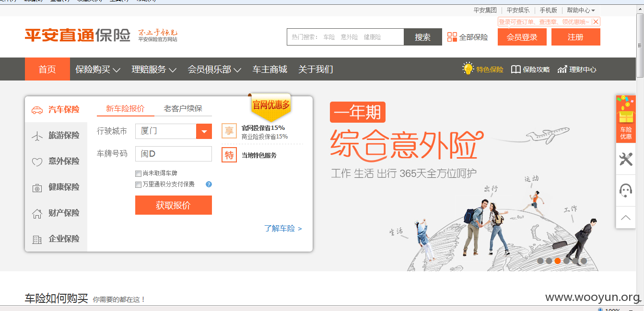This screenshot has width=644, height=311.
Task: Click the 特 local service badge icon
Action: pyautogui.click(x=229, y=155)
